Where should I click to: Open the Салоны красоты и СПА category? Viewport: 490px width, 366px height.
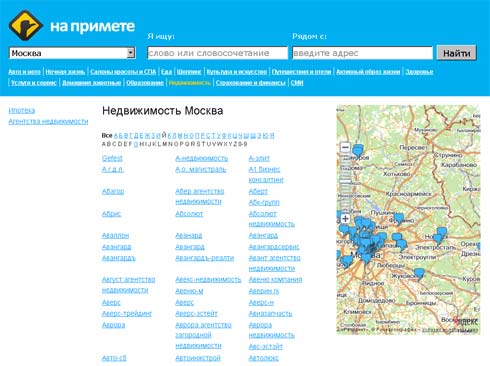tap(123, 72)
